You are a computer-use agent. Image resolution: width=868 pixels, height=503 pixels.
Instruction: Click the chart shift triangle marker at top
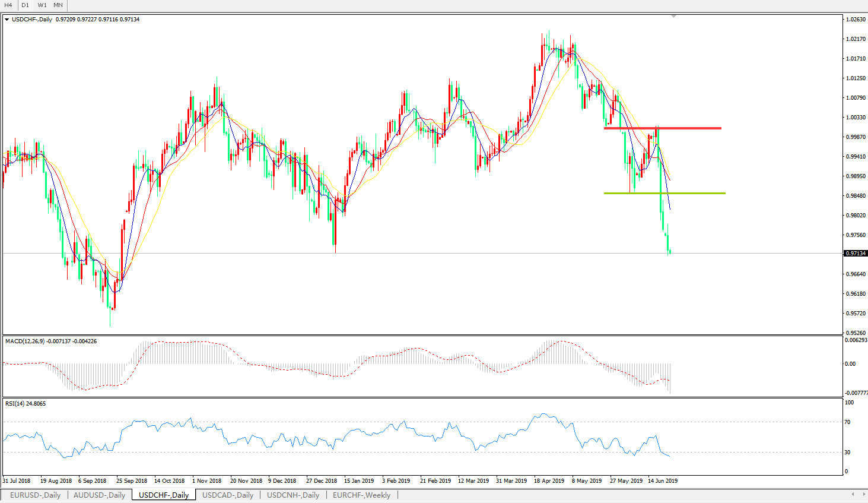click(673, 16)
